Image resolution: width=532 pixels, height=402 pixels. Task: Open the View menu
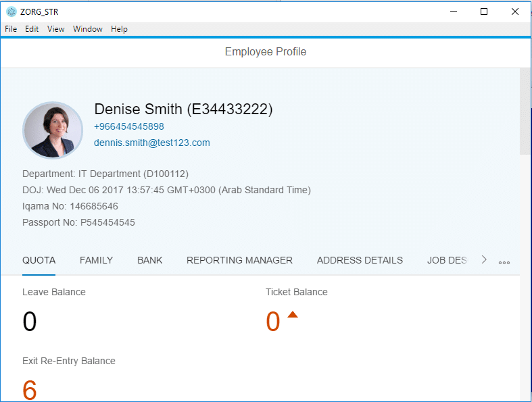(x=56, y=29)
